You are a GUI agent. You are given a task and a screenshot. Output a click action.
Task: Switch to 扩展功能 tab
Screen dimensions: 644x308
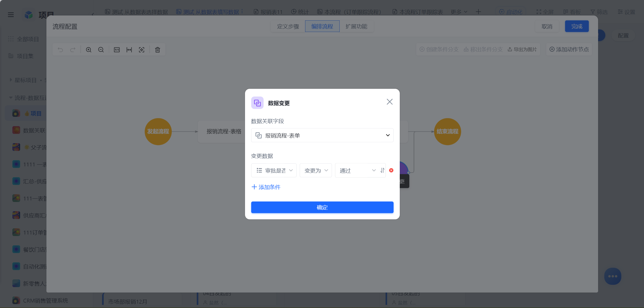pos(356,26)
